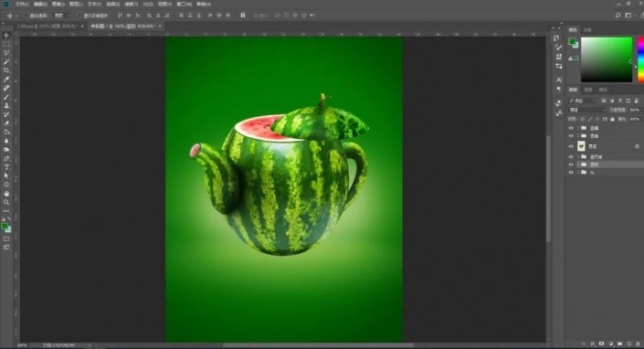This screenshot has height=349, width=644.
Task: Open the status bar info arrow
Action: (90, 345)
